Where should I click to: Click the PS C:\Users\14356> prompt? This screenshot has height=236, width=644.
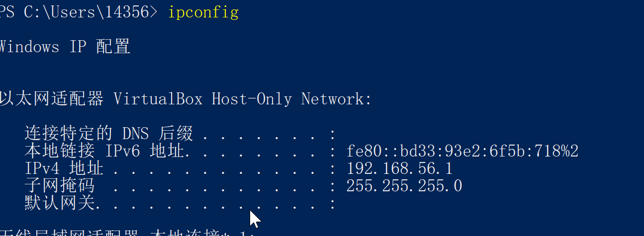(x=79, y=12)
